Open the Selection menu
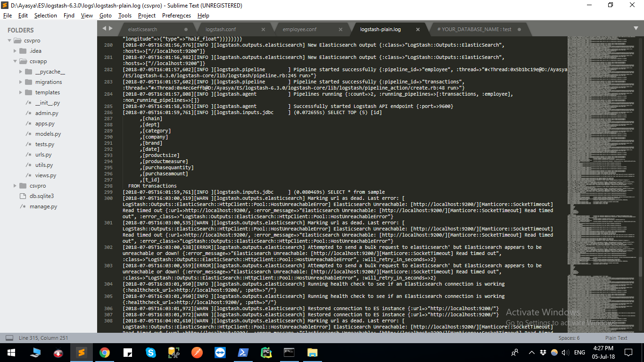Viewport: 644px width, 362px height. pyautogui.click(x=45, y=16)
